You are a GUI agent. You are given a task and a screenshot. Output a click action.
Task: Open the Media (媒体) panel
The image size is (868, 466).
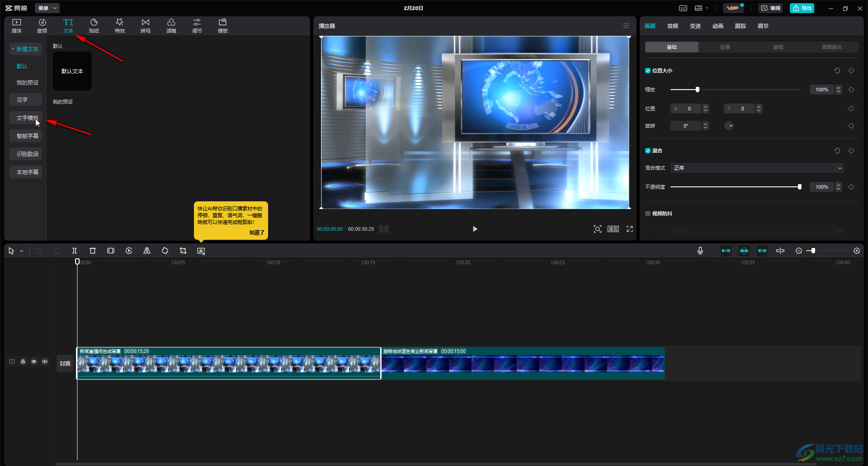click(x=17, y=26)
